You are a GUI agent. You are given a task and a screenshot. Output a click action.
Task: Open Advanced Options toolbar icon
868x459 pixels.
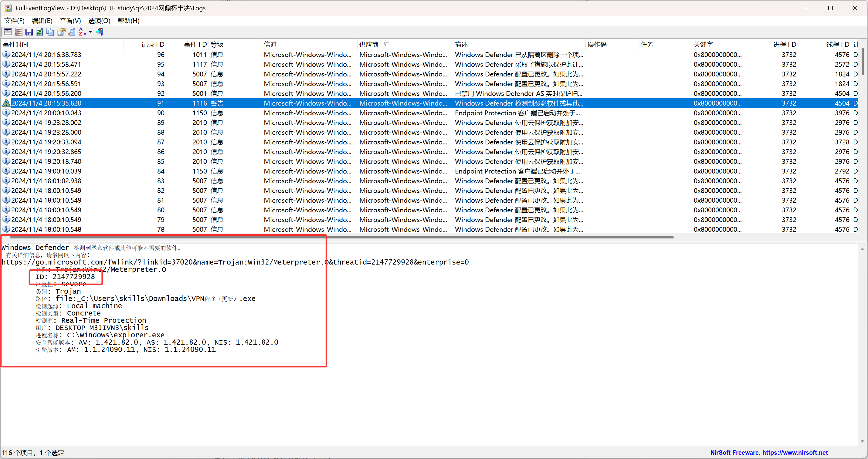point(8,32)
